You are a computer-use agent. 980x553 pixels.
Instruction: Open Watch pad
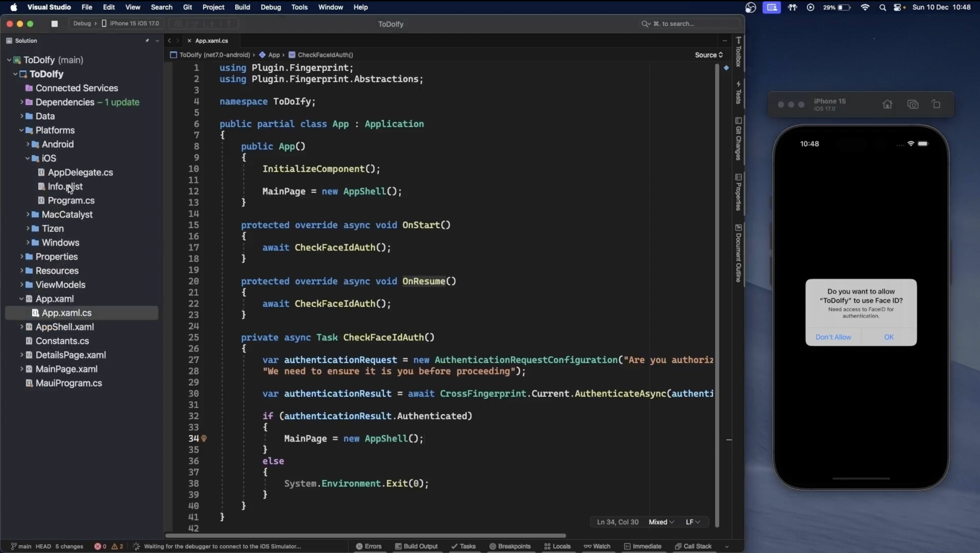(597, 546)
